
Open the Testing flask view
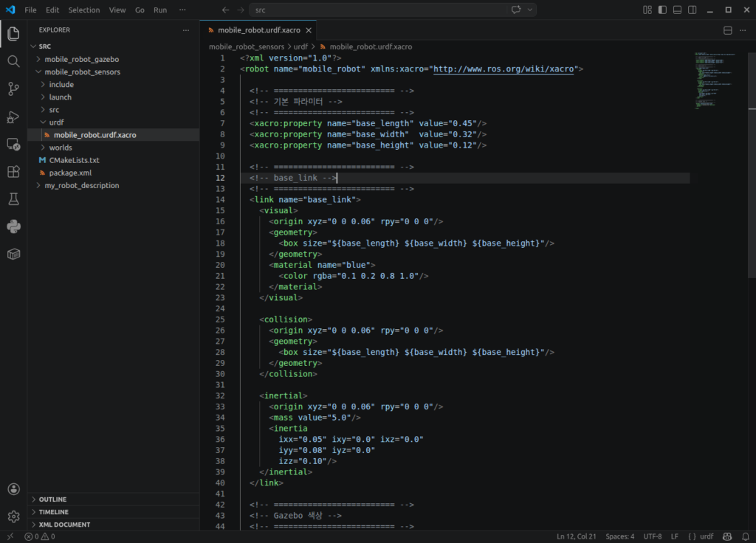(x=13, y=199)
